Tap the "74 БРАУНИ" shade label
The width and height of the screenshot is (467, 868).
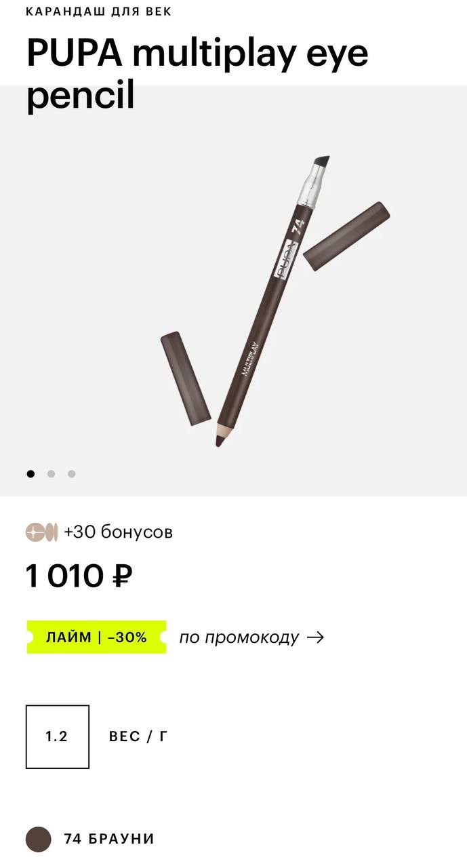(x=109, y=839)
